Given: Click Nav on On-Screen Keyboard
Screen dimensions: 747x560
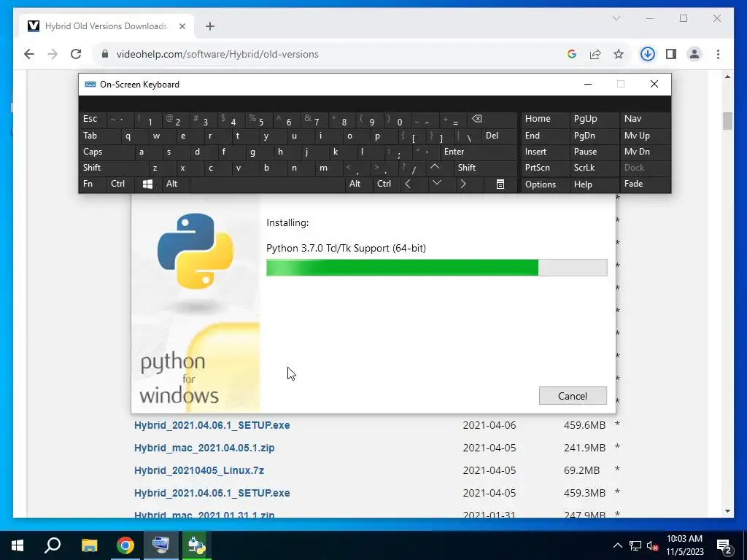Looking at the screenshot, I should 645,119.
